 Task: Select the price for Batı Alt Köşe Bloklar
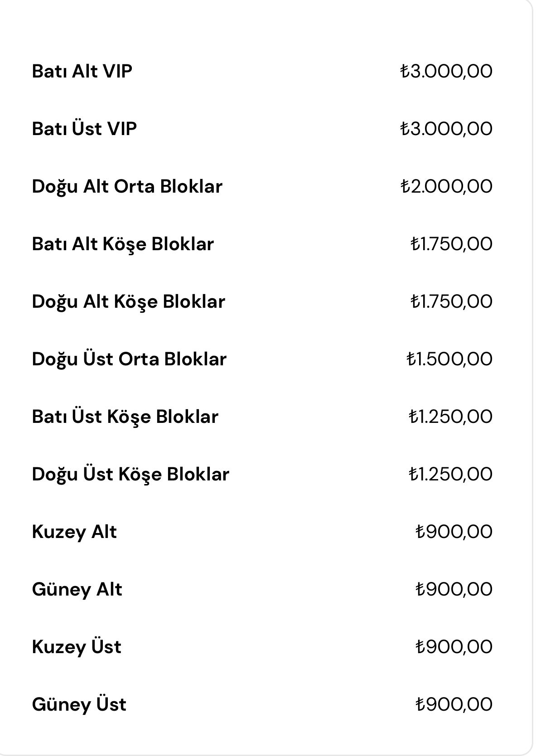pos(451,244)
